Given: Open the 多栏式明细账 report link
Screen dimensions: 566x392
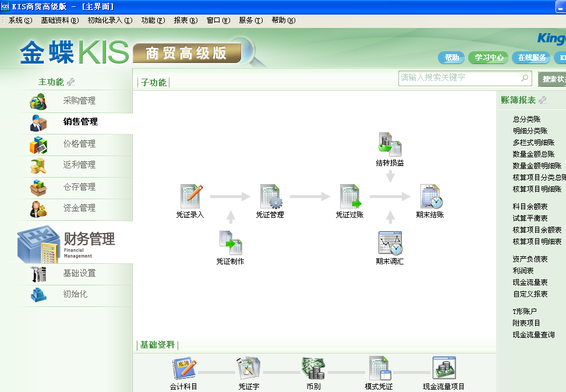Looking at the screenshot, I should coord(533,143).
